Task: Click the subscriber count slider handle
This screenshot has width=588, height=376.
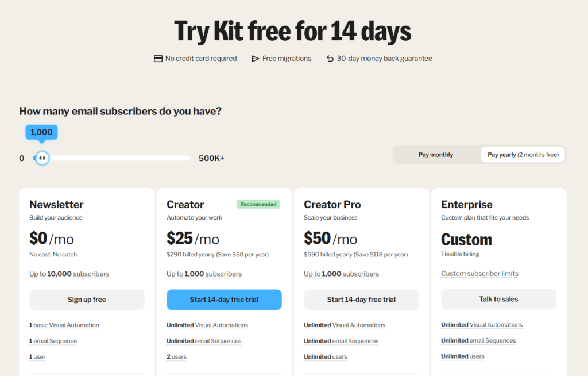Action: [42, 158]
